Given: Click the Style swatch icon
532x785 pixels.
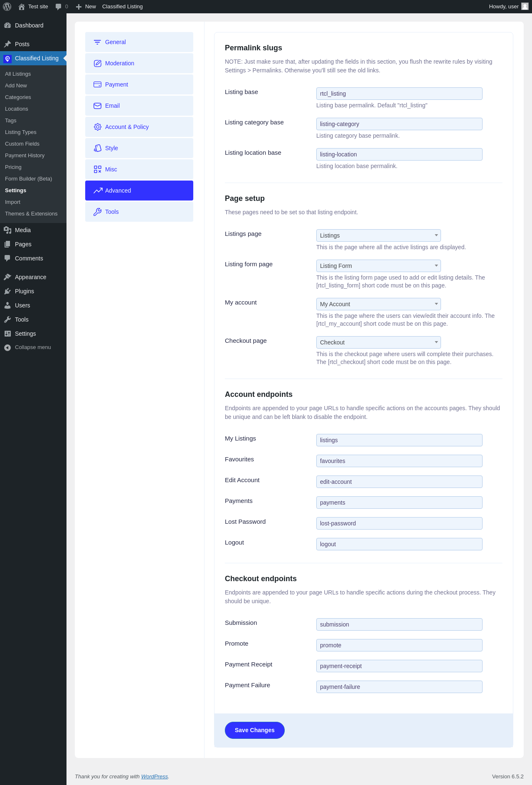Looking at the screenshot, I should 98,148.
